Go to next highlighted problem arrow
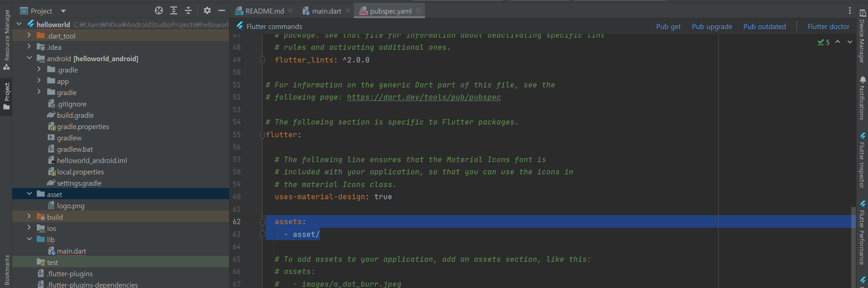This screenshot has height=288, width=868. 850,42
